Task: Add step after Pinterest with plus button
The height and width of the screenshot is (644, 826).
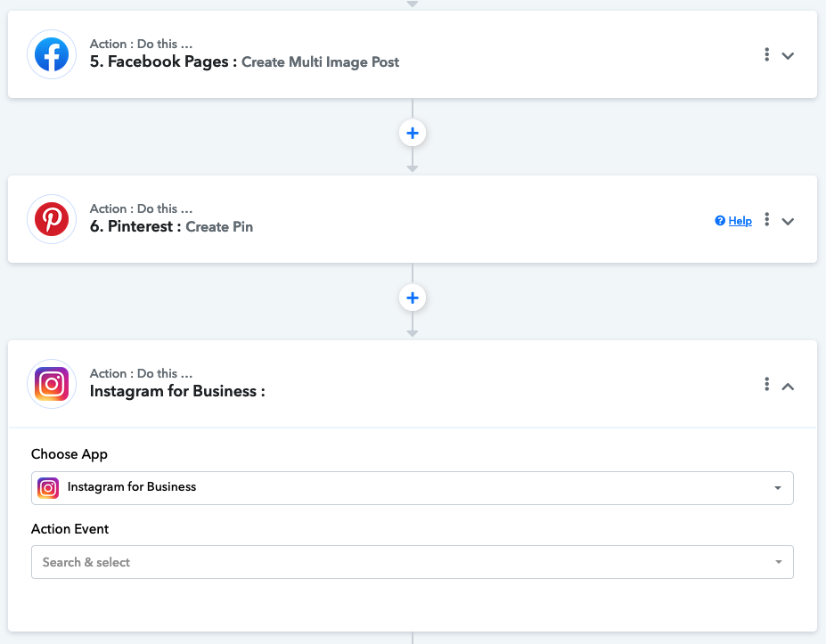Action: click(x=413, y=298)
